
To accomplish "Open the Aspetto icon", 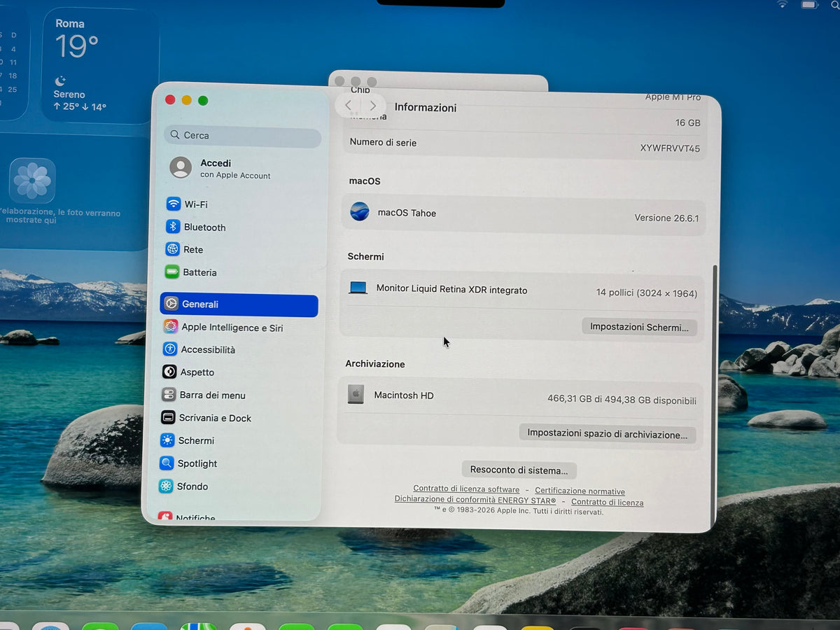I will (x=169, y=372).
